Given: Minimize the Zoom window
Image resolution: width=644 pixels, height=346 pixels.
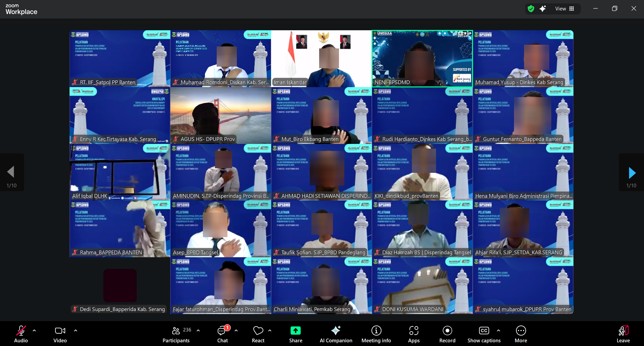Looking at the screenshot, I should 595,9.
